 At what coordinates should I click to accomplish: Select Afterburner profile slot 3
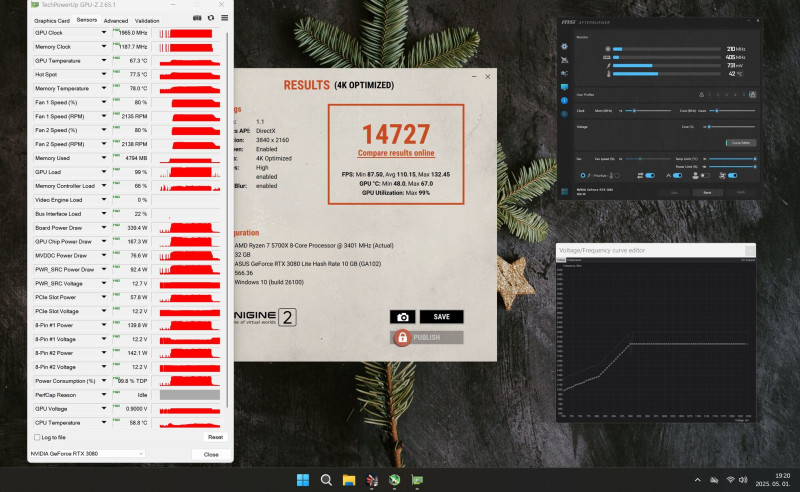pos(727,95)
